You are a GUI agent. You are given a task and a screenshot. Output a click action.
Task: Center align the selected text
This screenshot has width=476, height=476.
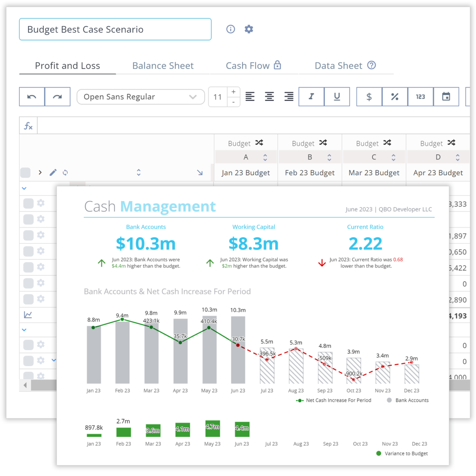click(x=269, y=97)
